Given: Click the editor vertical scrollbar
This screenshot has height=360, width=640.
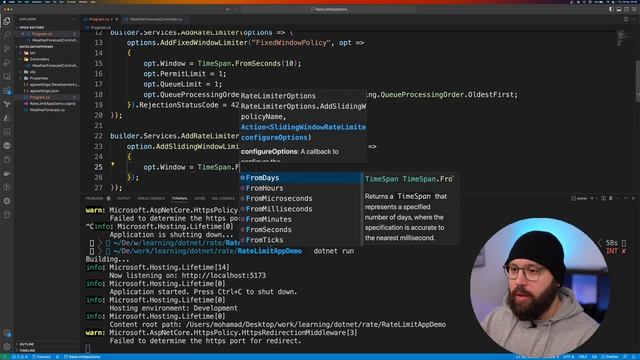Looking at the screenshot, I should [638, 82].
